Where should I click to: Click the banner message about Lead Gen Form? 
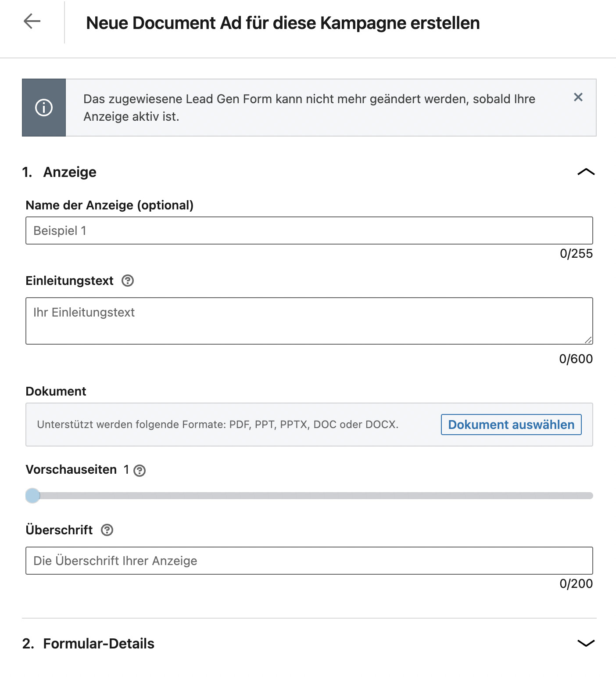[x=309, y=108]
